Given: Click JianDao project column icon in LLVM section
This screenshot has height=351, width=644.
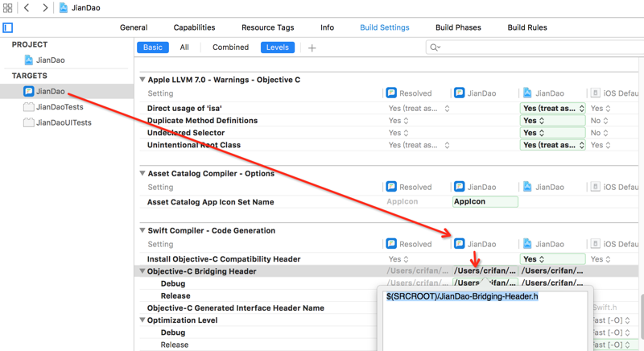Looking at the screenshot, I should [x=527, y=93].
